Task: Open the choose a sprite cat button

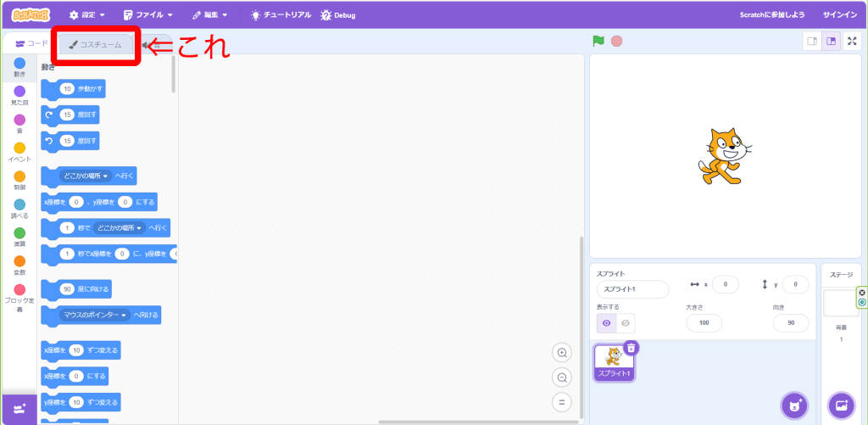Action: [x=794, y=405]
